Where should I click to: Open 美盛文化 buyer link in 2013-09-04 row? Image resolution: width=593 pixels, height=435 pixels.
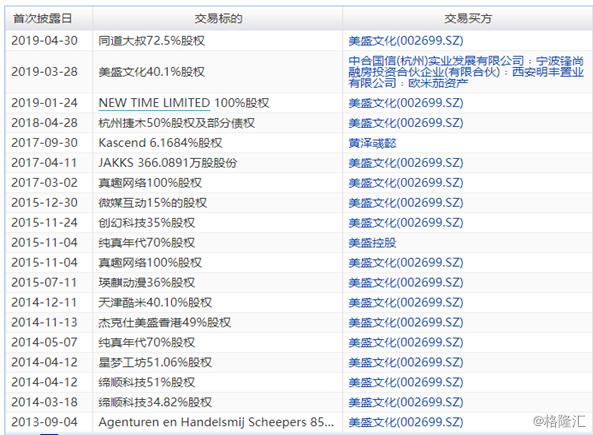pos(405,422)
